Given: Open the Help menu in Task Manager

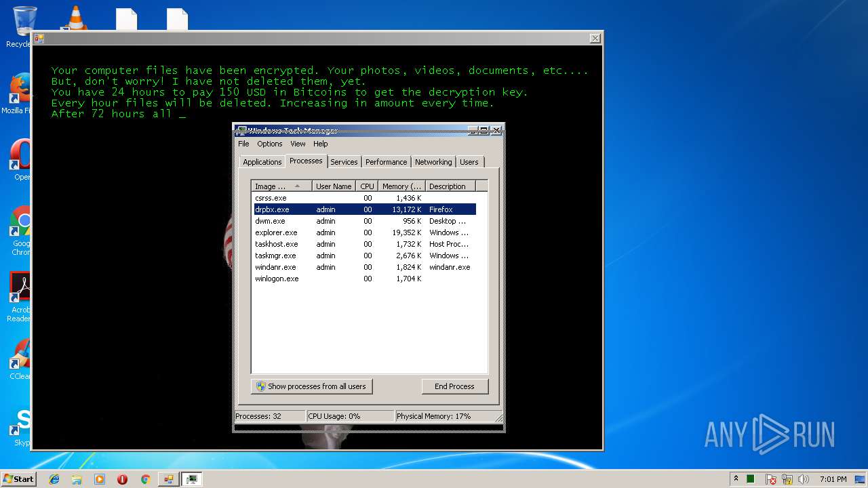Looking at the screenshot, I should click(x=321, y=144).
